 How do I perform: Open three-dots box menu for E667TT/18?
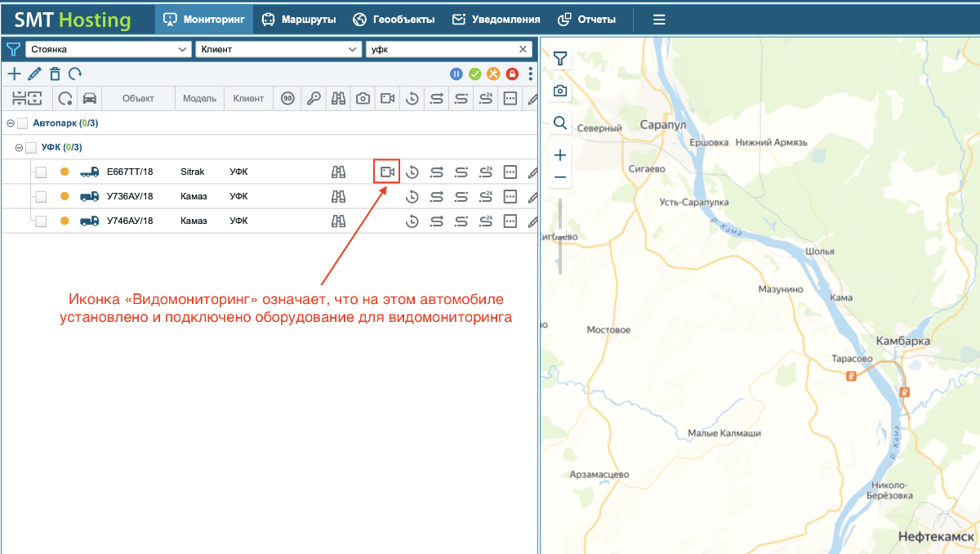pyautogui.click(x=510, y=172)
